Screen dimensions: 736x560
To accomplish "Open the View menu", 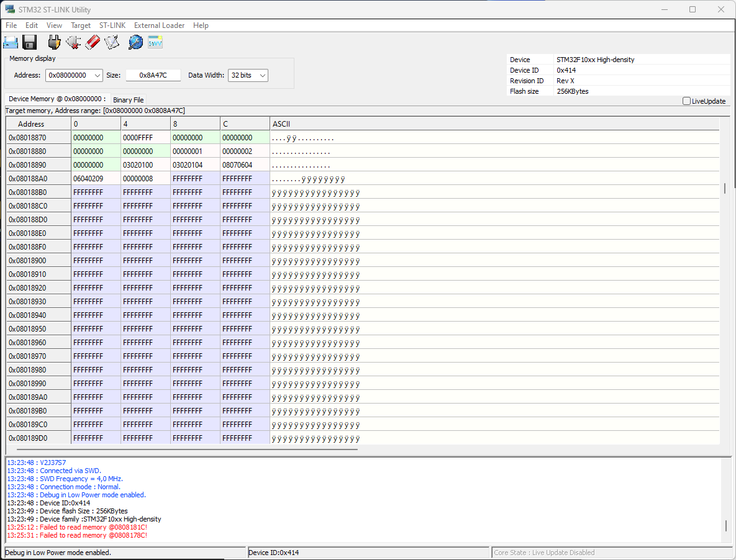I will click(x=54, y=25).
